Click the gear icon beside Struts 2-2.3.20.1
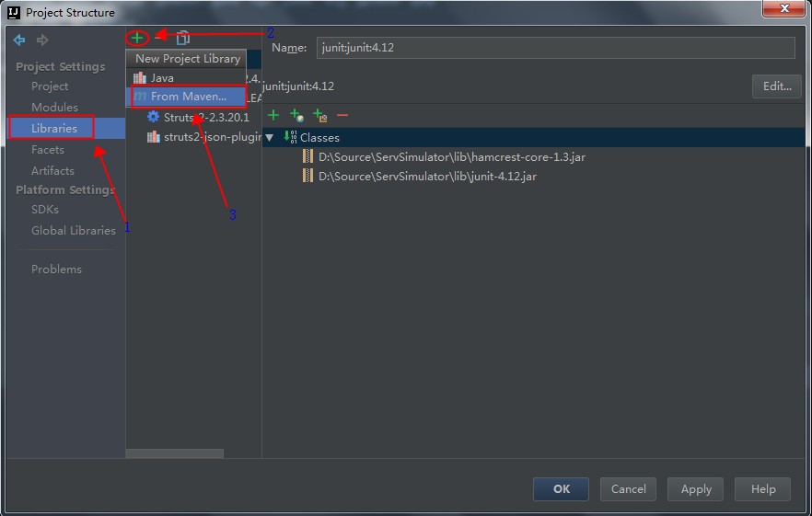Image resolution: width=812 pixels, height=516 pixels. pyautogui.click(x=153, y=117)
